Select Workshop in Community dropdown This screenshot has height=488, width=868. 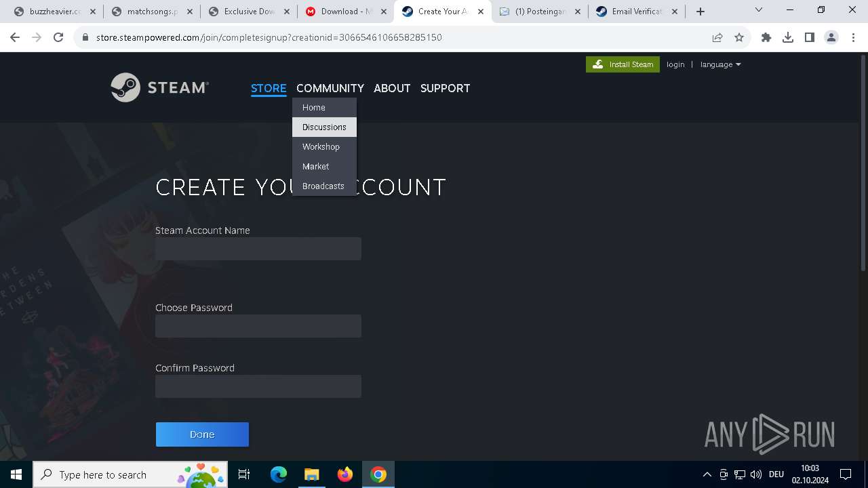pyautogui.click(x=324, y=146)
